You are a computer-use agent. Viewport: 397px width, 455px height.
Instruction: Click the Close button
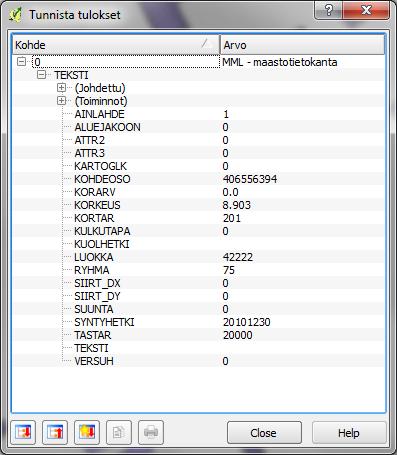264,433
